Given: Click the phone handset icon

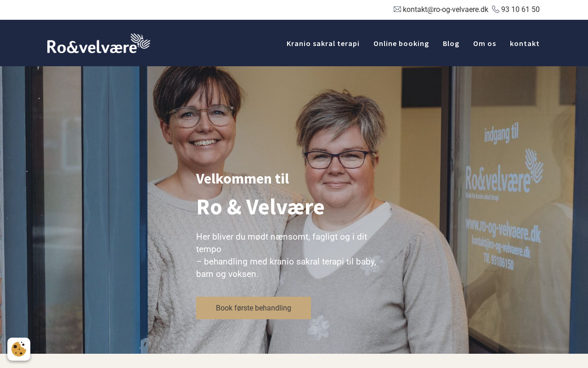Looking at the screenshot, I should [496, 9].
